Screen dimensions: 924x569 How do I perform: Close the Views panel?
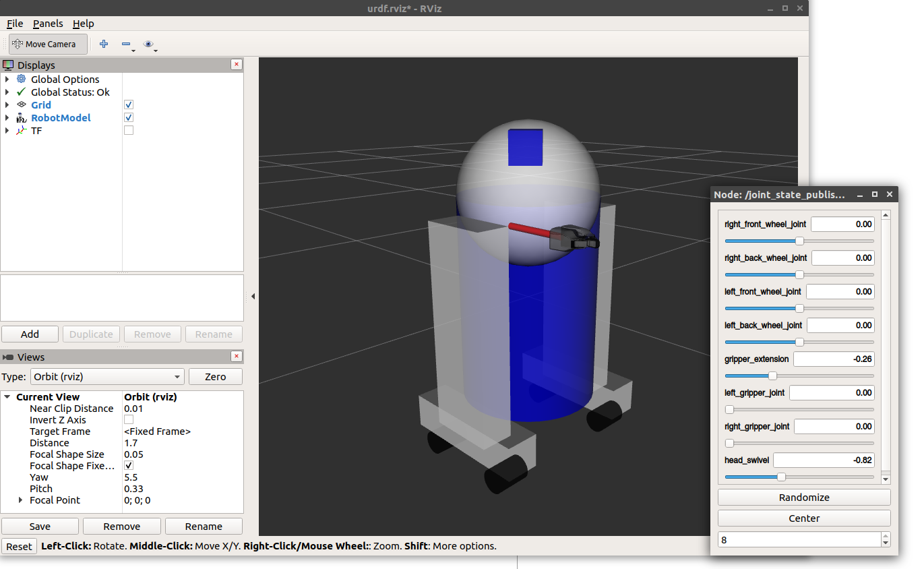pos(236,357)
